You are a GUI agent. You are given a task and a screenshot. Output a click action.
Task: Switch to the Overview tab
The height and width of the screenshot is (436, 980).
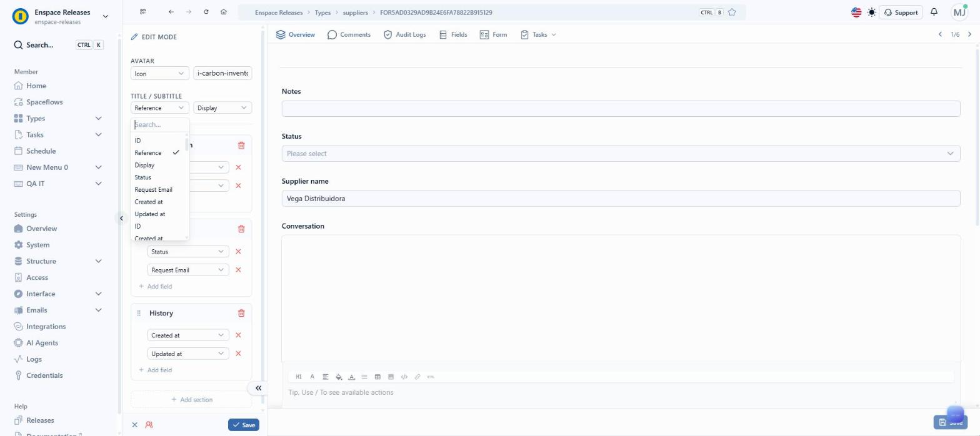tap(296, 35)
